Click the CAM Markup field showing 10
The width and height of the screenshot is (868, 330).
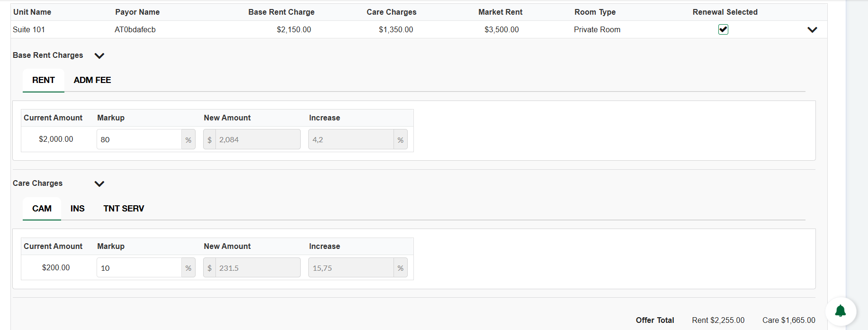139,268
